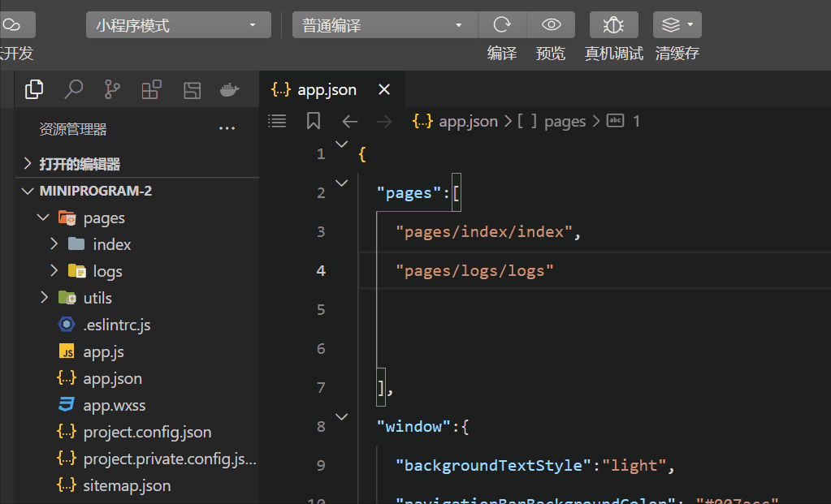Image resolution: width=831 pixels, height=504 pixels.
Task: Open the 普通编译 compile mode dropdown
Action: pos(385,24)
